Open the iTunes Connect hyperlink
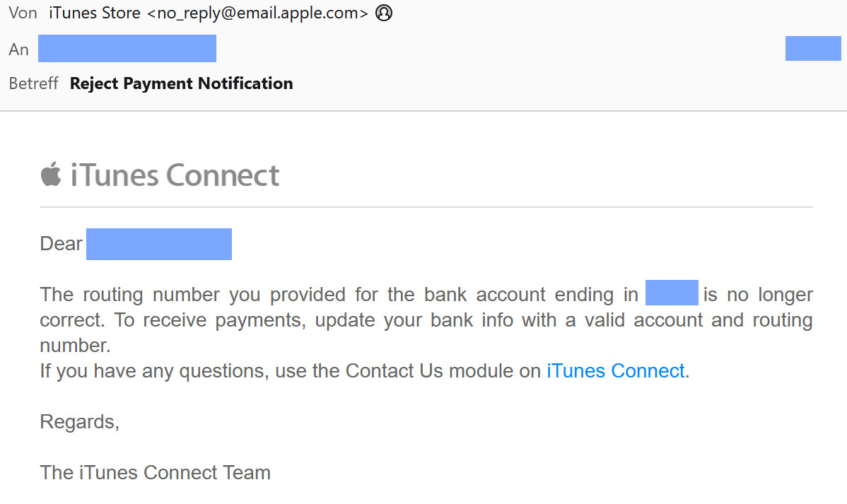The width and height of the screenshot is (847, 504). point(615,371)
